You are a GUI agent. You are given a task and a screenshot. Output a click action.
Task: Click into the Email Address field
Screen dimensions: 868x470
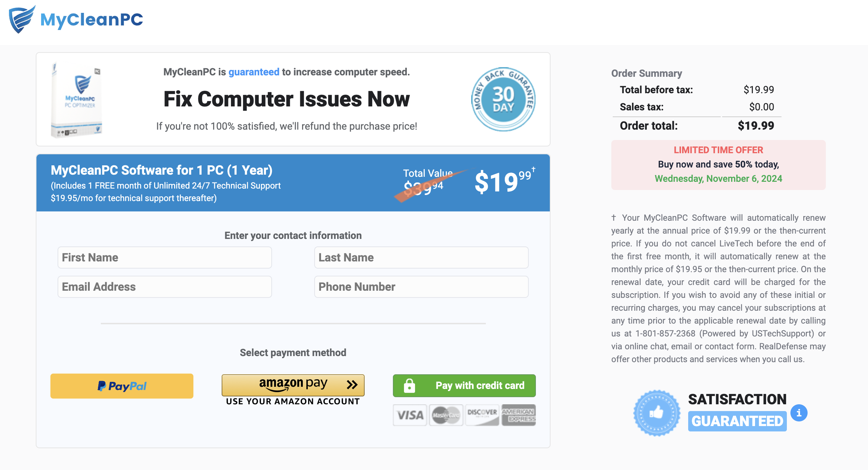pos(165,287)
